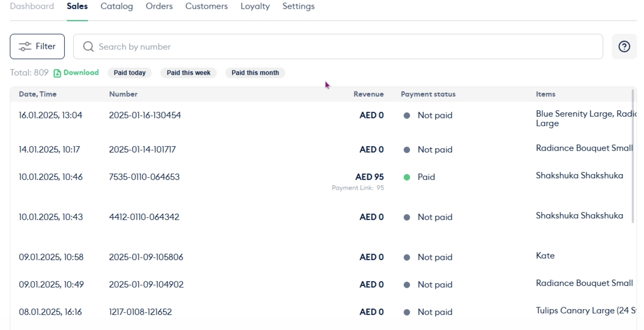Switch to the Dashboard tab
This screenshot has height=330, width=644.
pos(32,6)
